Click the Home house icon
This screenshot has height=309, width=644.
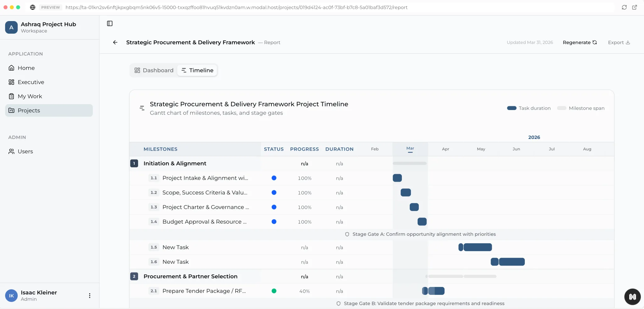coord(11,68)
